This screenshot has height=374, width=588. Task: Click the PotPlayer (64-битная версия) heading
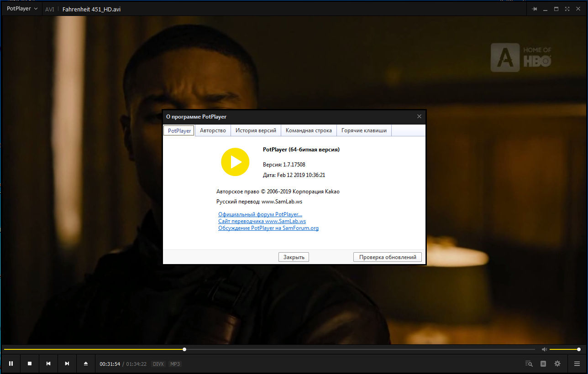(301, 150)
